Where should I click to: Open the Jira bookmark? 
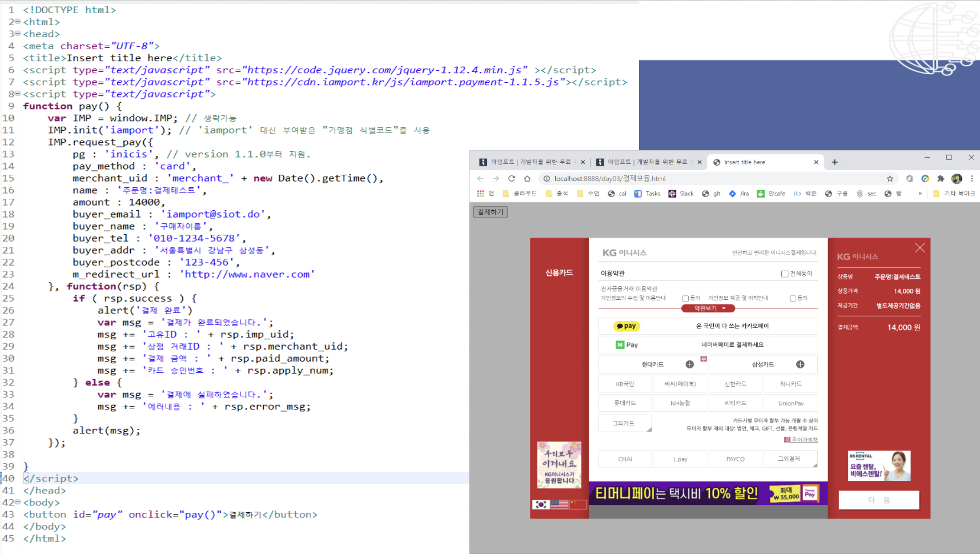[739, 194]
